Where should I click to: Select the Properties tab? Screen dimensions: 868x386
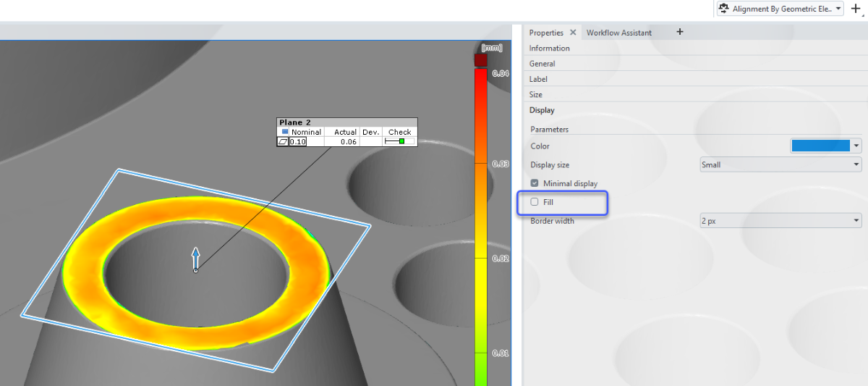(x=546, y=33)
